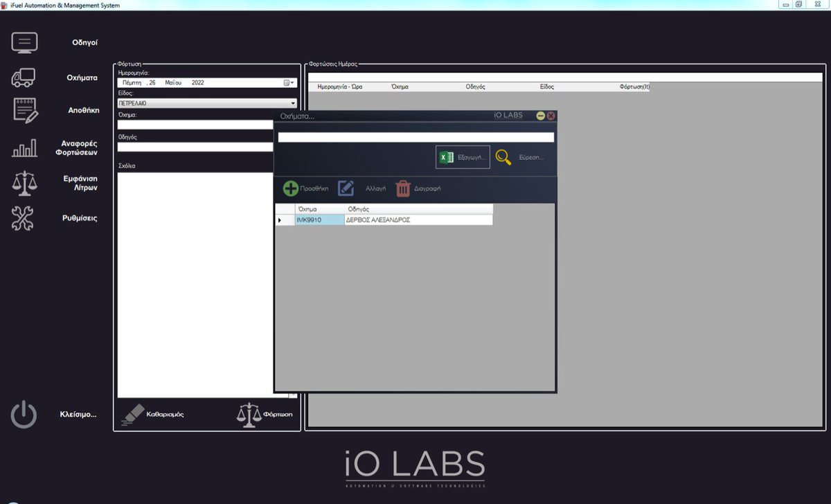The image size is (831, 504).
Task: Click the Κλείσιμο... text button
Action: [78, 415]
